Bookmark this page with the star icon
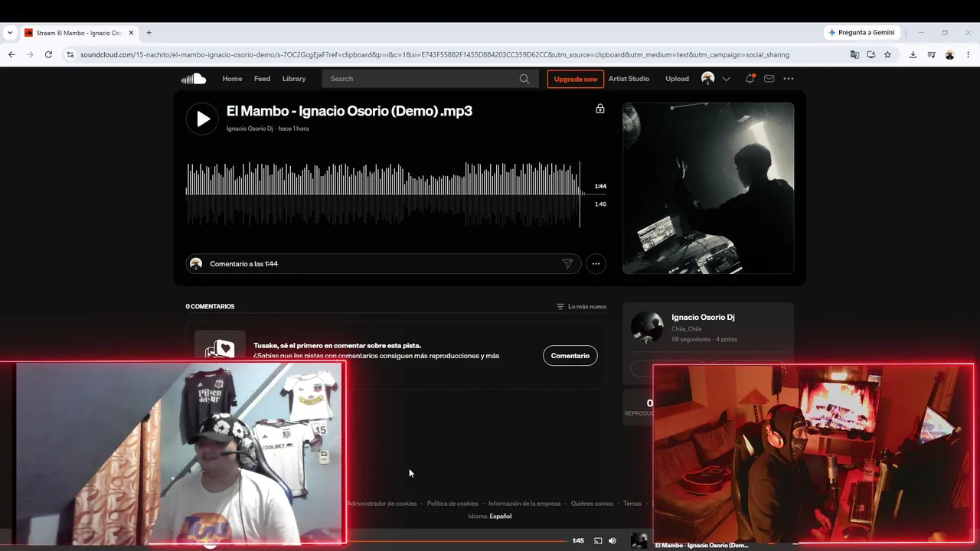Viewport: 980px width, 551px height. [887, 55]
